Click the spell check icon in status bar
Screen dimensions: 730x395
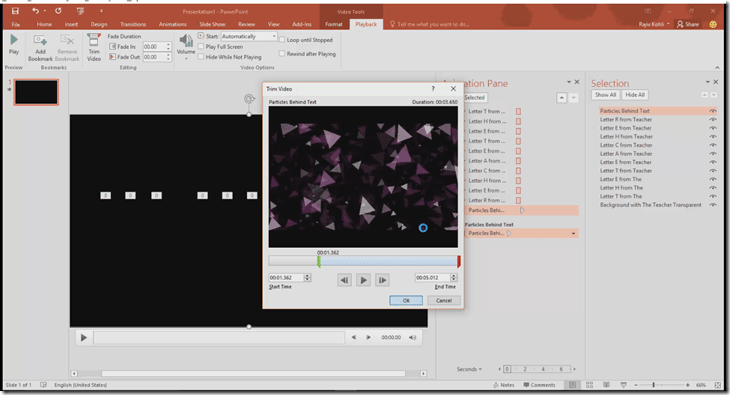pos(43,385)
